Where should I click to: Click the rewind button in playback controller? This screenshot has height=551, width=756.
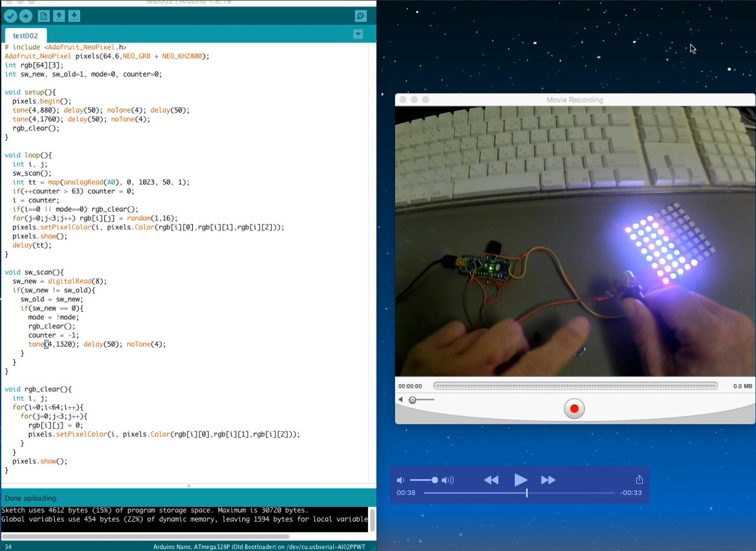491,480
